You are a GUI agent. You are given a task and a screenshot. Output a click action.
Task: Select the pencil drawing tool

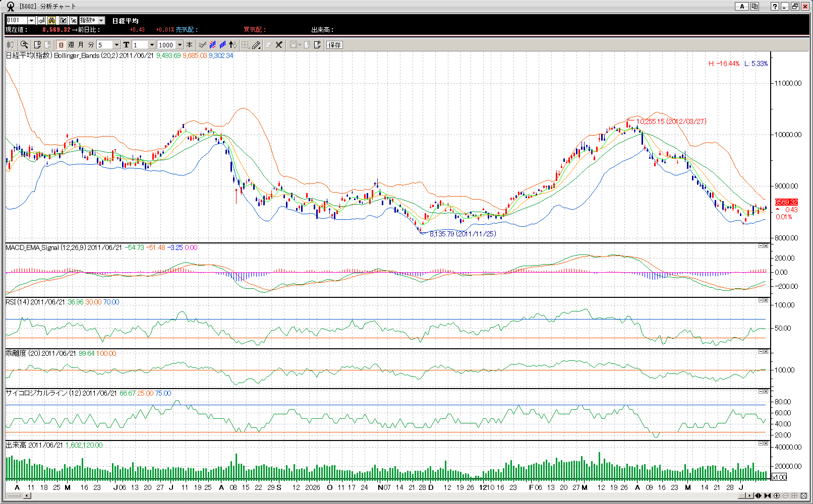[x=256, y=45]
